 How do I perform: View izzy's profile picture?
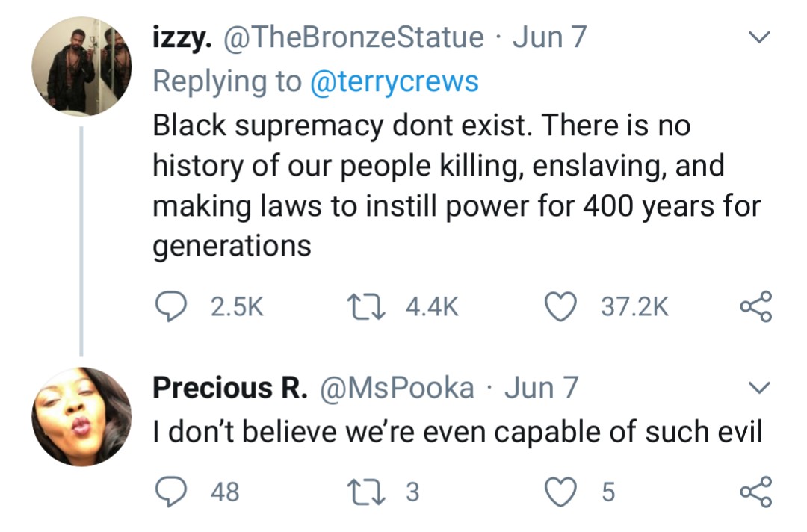[x=81, y=66]
